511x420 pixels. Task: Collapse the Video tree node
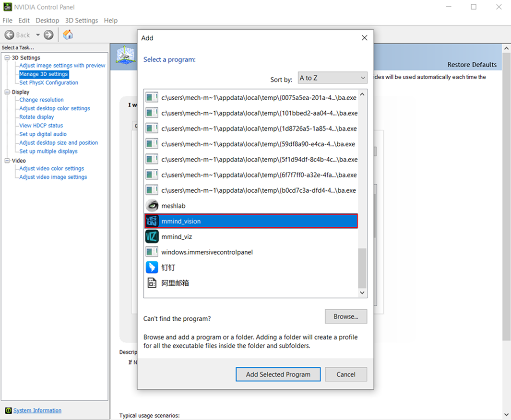tap(7, 161)
